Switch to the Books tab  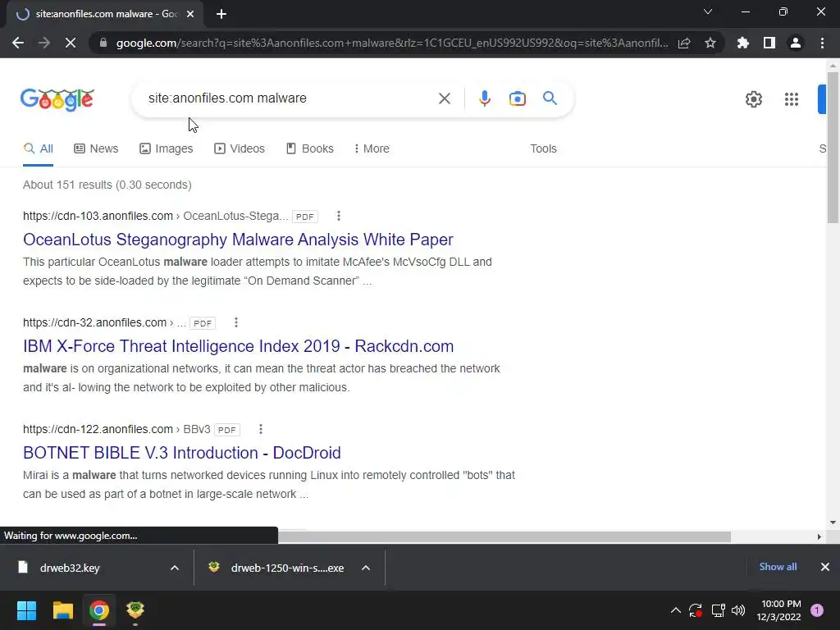point(309,149)
